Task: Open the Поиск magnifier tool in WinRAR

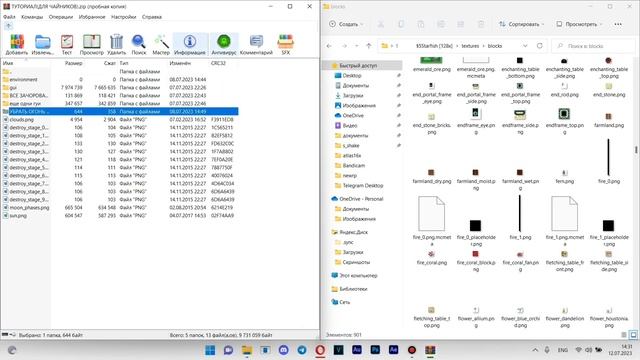Action: 139,44
